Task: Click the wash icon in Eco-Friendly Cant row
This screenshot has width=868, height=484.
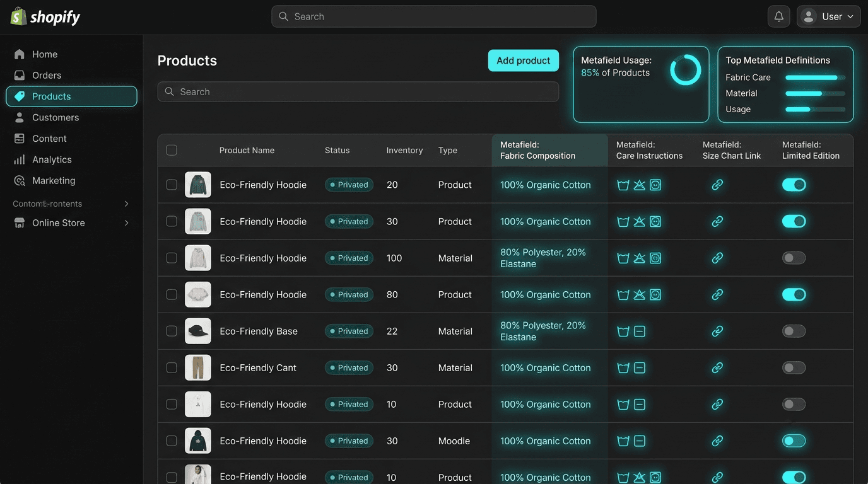Action: [x=623, y=368]
